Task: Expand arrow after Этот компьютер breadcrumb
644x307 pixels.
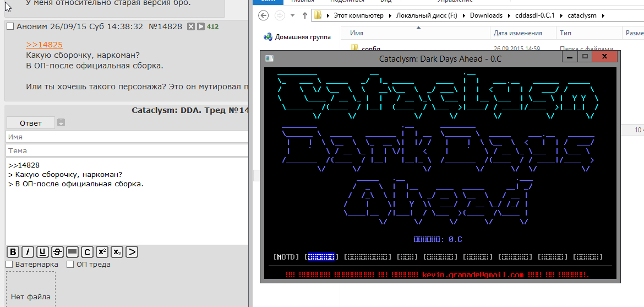Action: click(389, 15)
